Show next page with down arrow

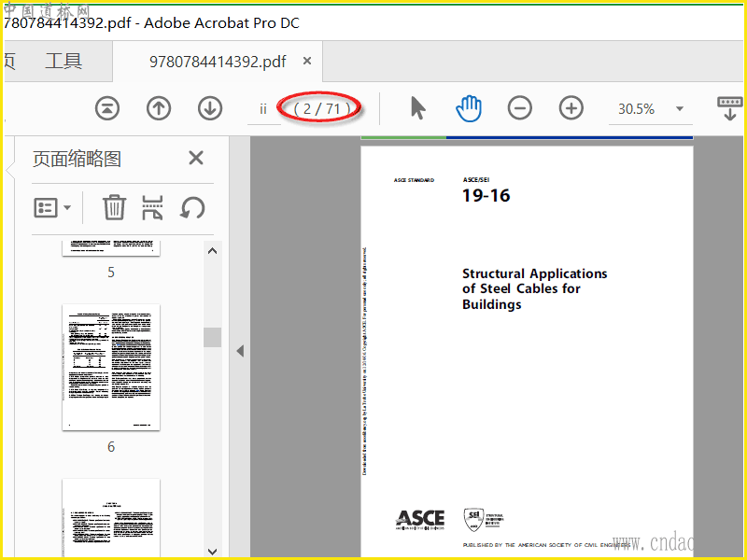[210, 108]
